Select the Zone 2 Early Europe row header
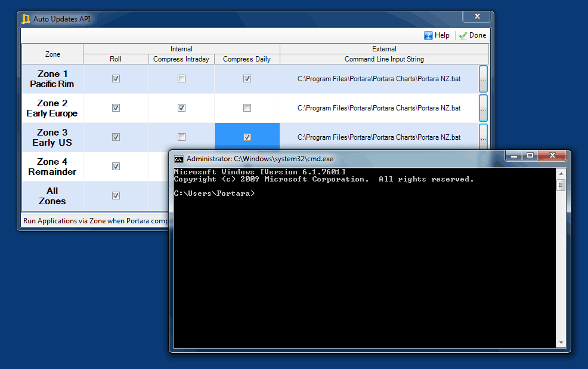This screenshot has height=369, width=588. 52,108
